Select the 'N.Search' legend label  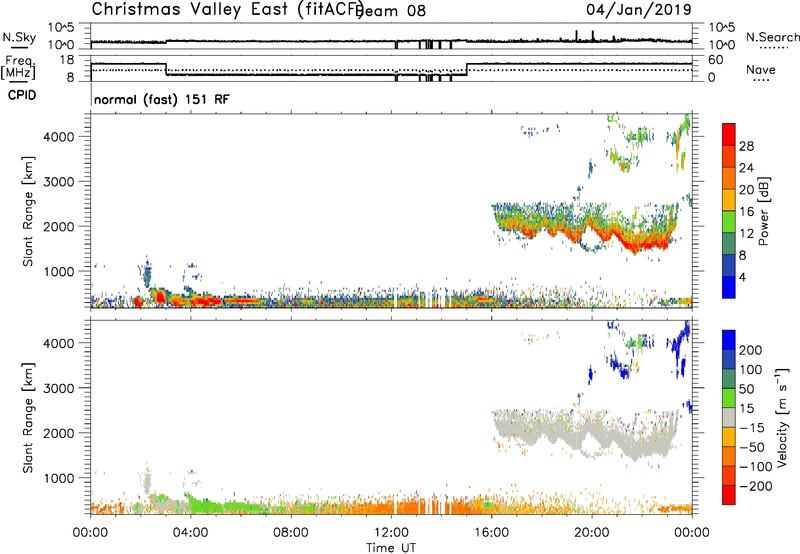(773, 37)
